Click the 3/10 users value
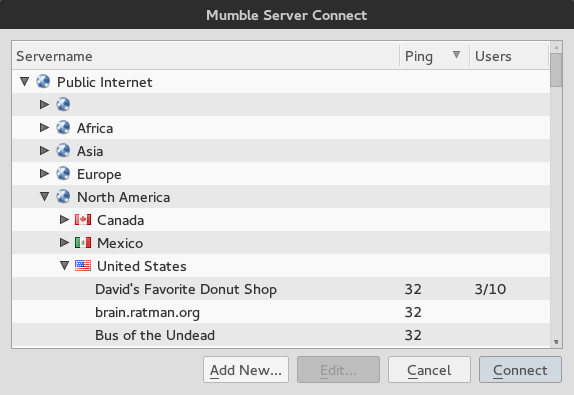Image resolution: width=574 pixels, height=395 pixels. [490, 289]
